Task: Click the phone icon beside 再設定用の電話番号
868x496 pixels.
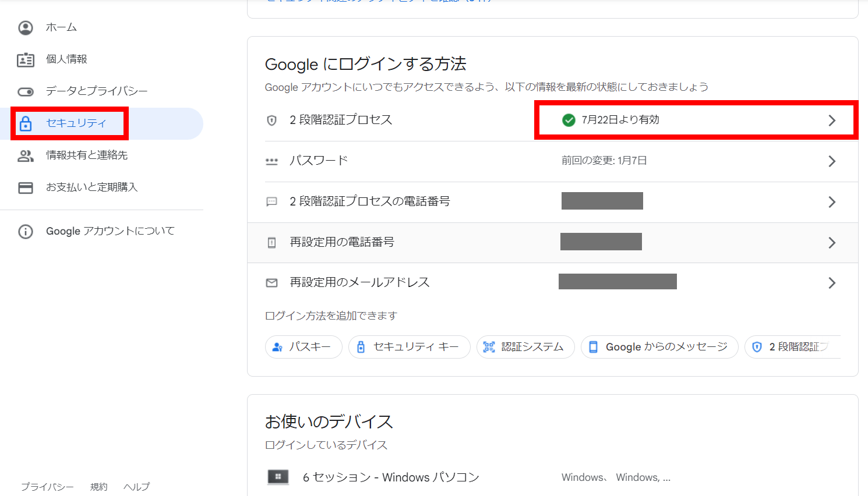Action: pyautogui.click(x=271, y=243)
